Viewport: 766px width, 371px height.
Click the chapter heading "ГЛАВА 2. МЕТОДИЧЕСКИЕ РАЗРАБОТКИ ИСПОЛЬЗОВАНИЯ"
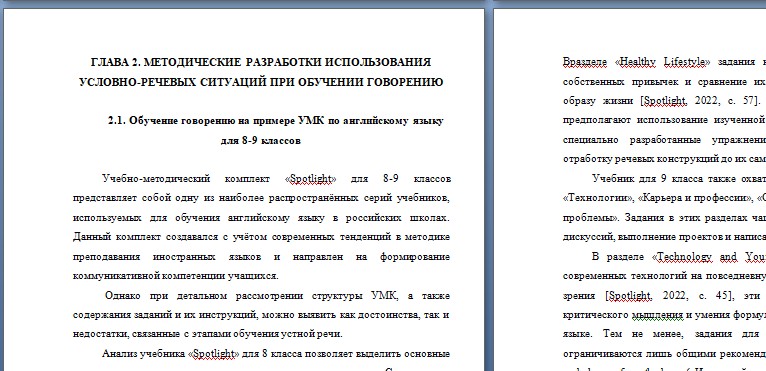click(261, 63)
